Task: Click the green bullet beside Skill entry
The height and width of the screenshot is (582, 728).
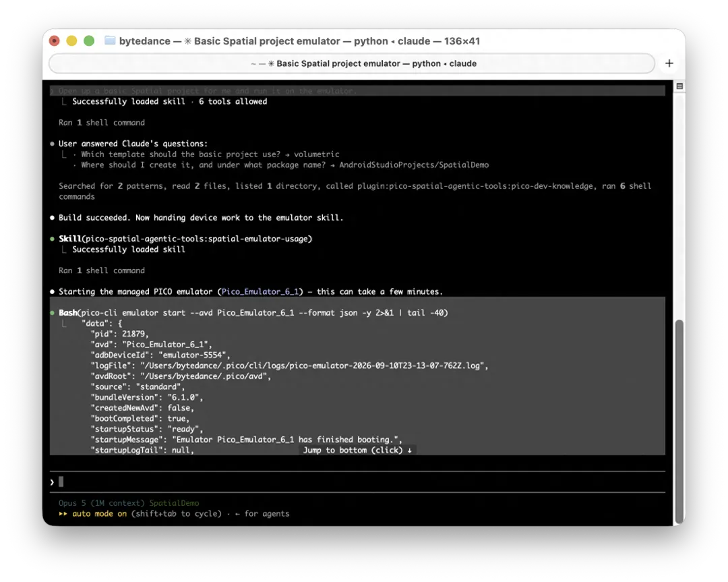Action: (x=53, y=239)
